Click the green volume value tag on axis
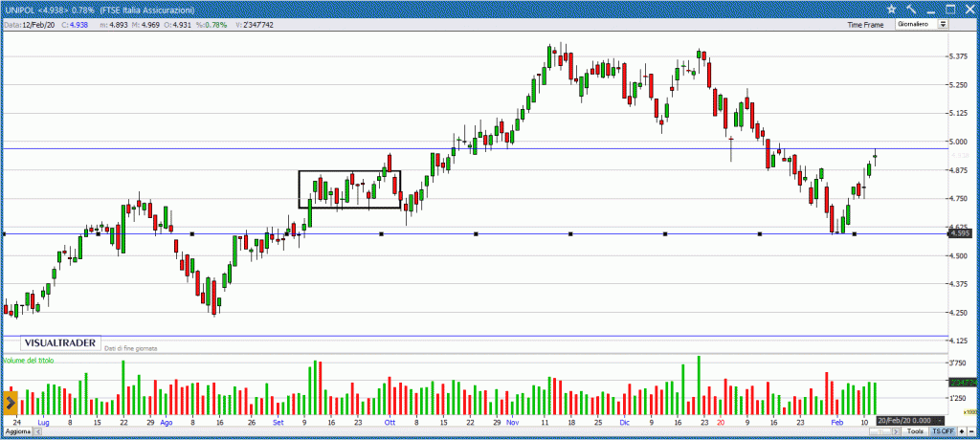 (962, 382)
